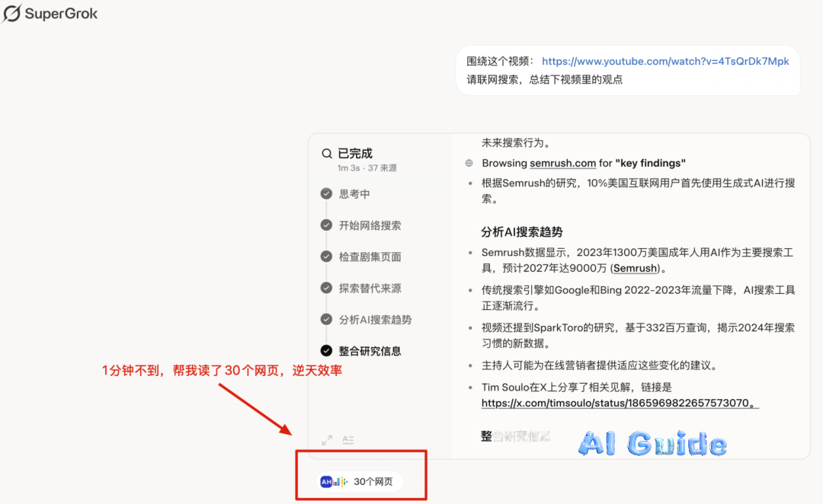This screenshot has height=504, width=823.
Task: Open the x.com timsoulo status link
Action: (620, 404)
